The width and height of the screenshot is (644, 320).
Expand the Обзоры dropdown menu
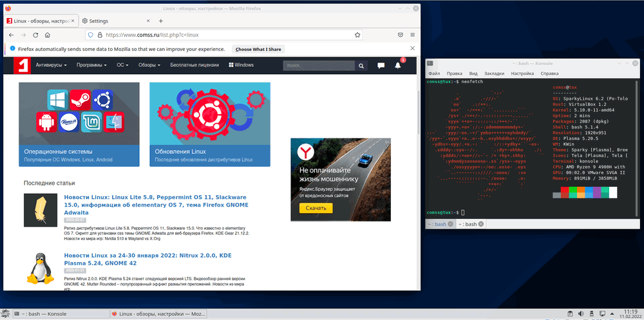pos(149,65)
